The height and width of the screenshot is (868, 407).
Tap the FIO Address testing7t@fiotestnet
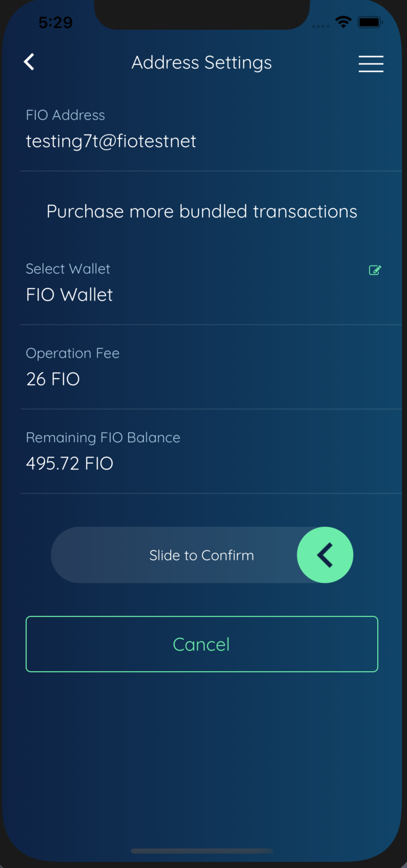point(111,141)
